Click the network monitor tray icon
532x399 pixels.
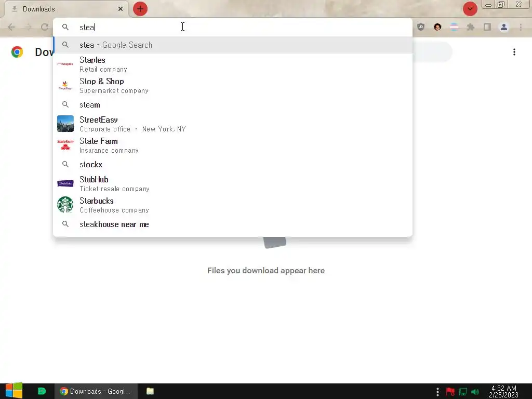(463, 392)
